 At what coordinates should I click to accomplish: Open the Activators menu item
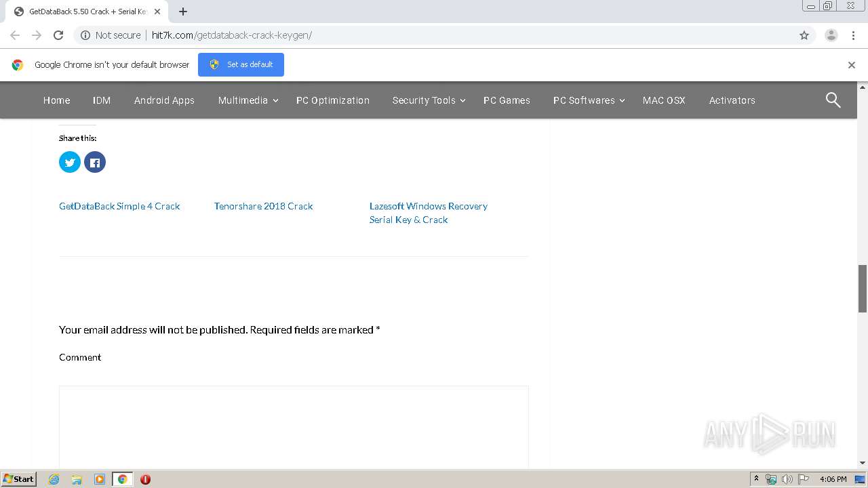coord(732,100)
